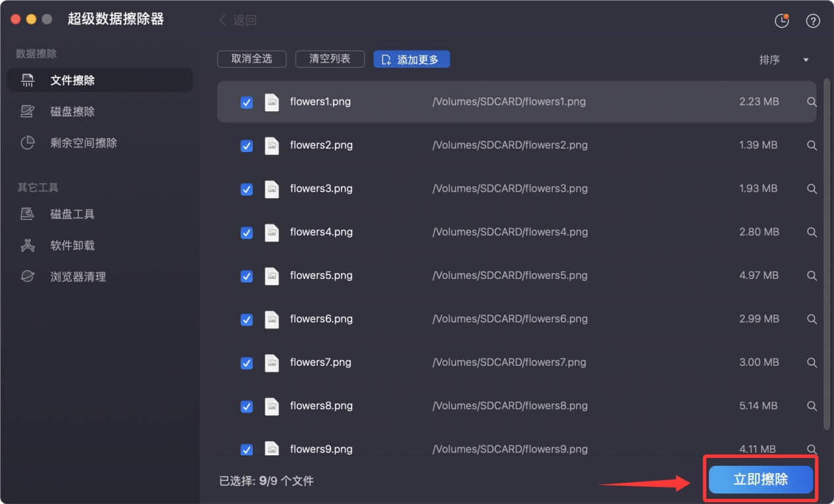The height and width of the screenshot is (504, 834).
Task: Toggle the flowers7.png checkbox off
Action: click(247, 363)
